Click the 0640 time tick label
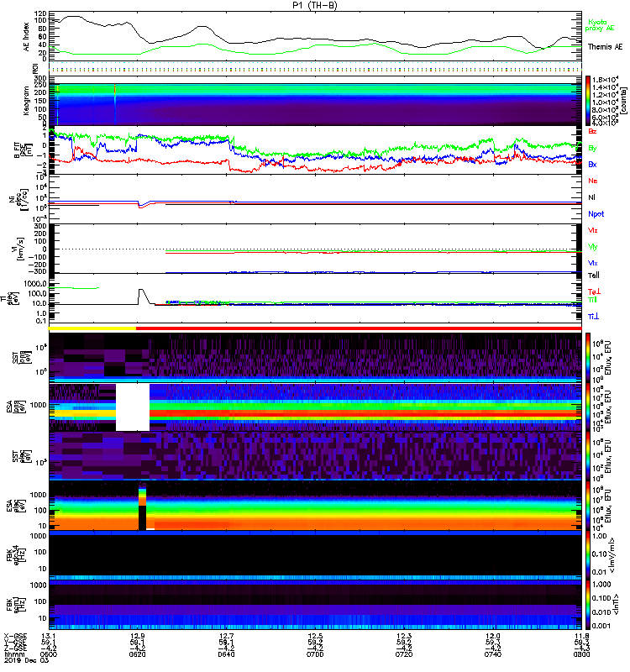The height and width of the screenshot is (672, 630). [x=226, y=654]
